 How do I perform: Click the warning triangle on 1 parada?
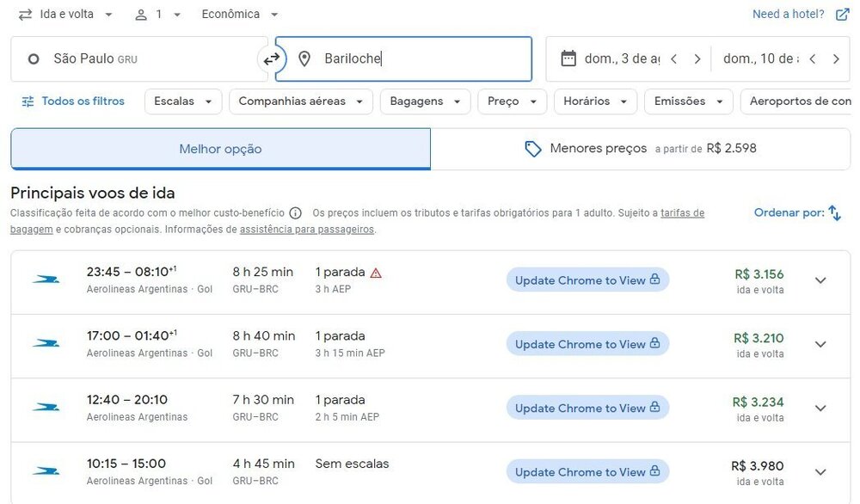point(376,273)
